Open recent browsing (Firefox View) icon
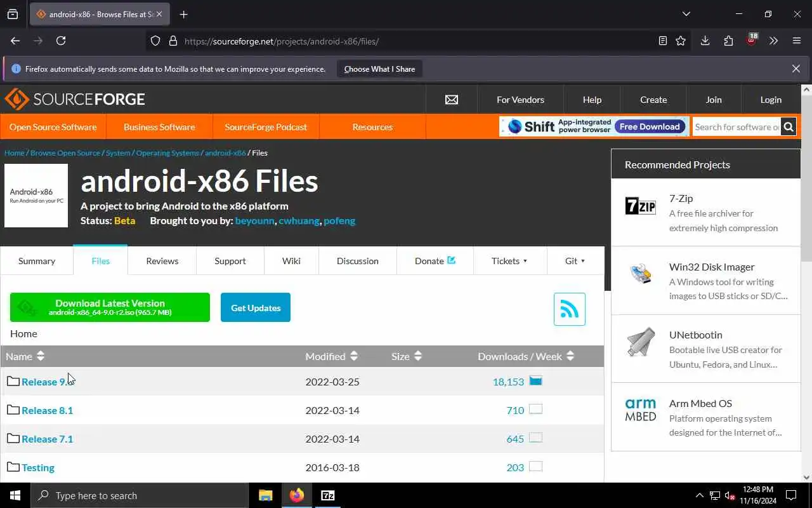The width and height of the screenshot is (812, 508). point(13,14)
